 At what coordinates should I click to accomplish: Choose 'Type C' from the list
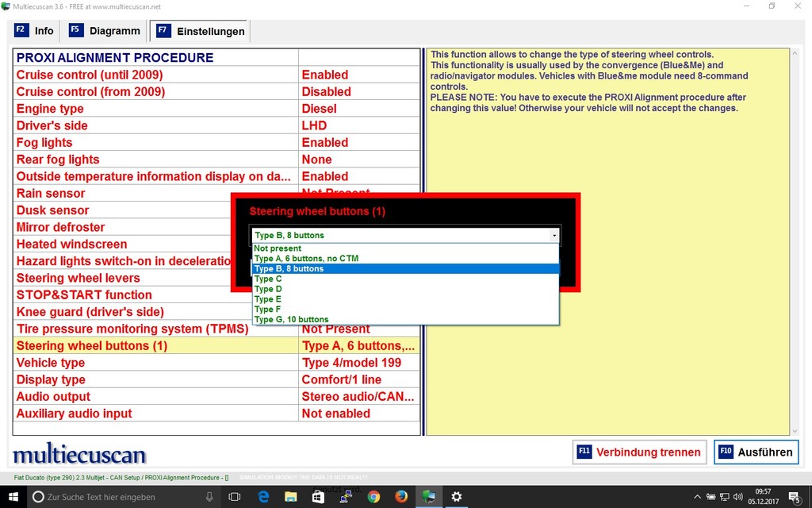[x=405, y=279]
